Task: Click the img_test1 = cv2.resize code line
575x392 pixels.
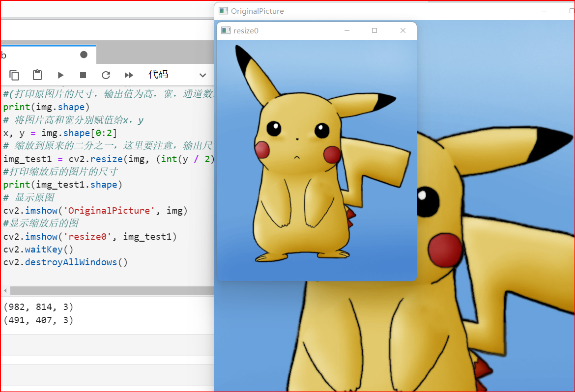Action: click(109, 159)
